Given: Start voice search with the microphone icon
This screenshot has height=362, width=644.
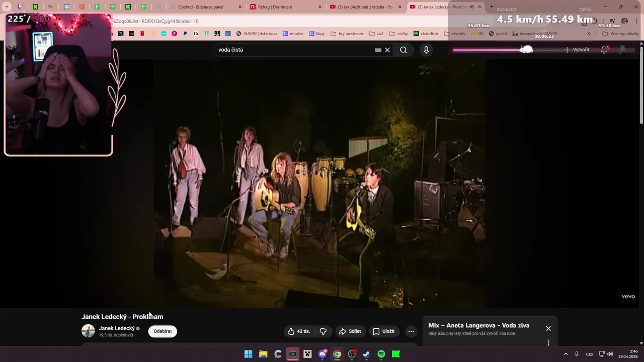Looking at the screenshot, I should 426,50.
